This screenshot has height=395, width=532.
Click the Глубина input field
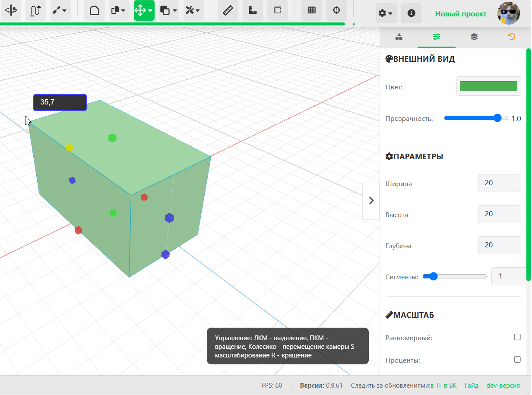pos(500,245)
